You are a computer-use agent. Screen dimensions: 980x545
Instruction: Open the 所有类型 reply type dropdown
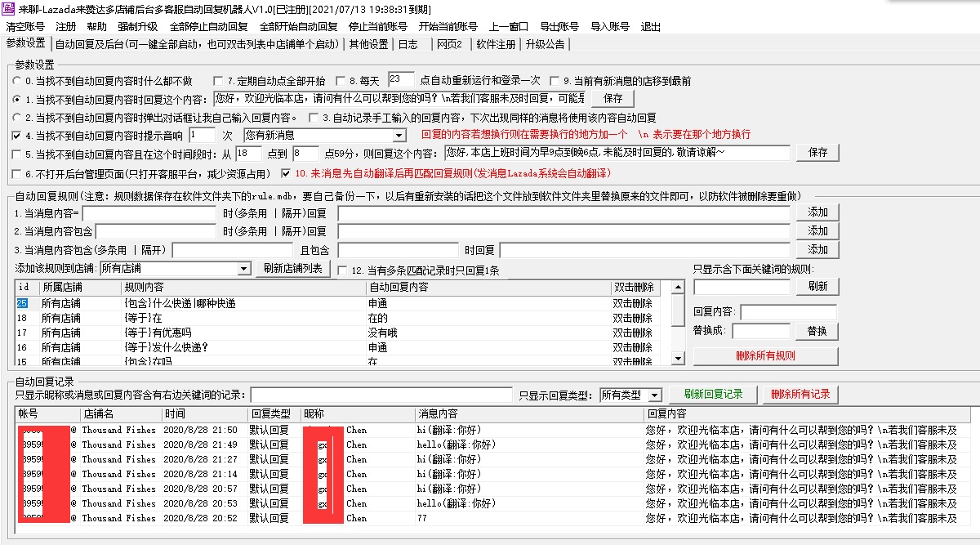pyautogui.click(x=653, y=395)
